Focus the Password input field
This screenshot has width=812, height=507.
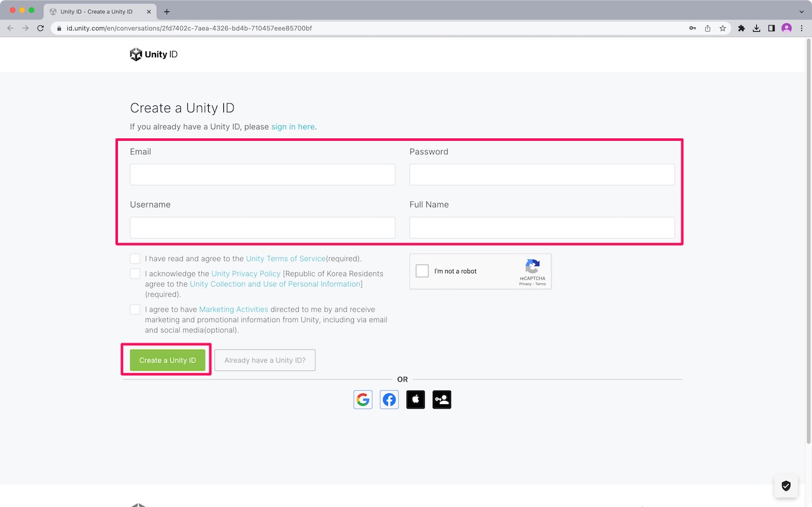[542, 174]
